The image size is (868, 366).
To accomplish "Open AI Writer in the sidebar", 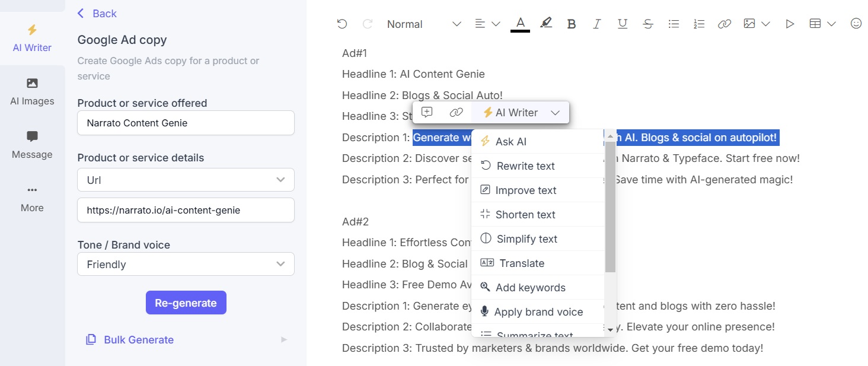I will [32, 38].
